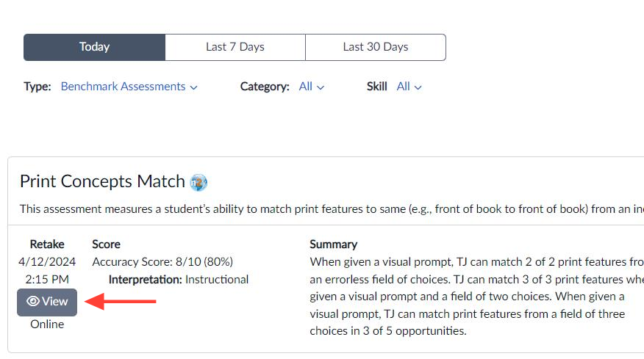The width and height of the screenshot is (644, 359).
Task: Switch to the Last 7 Days tab
Action: click(235, 47)
